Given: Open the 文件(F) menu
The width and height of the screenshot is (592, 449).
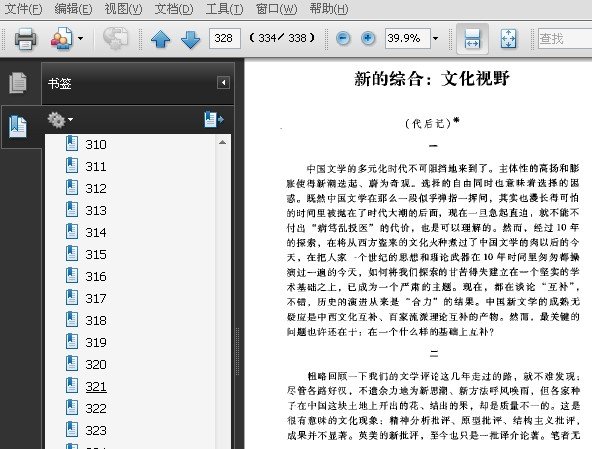Looking at the screenshot, I should [x=23, y=8].
